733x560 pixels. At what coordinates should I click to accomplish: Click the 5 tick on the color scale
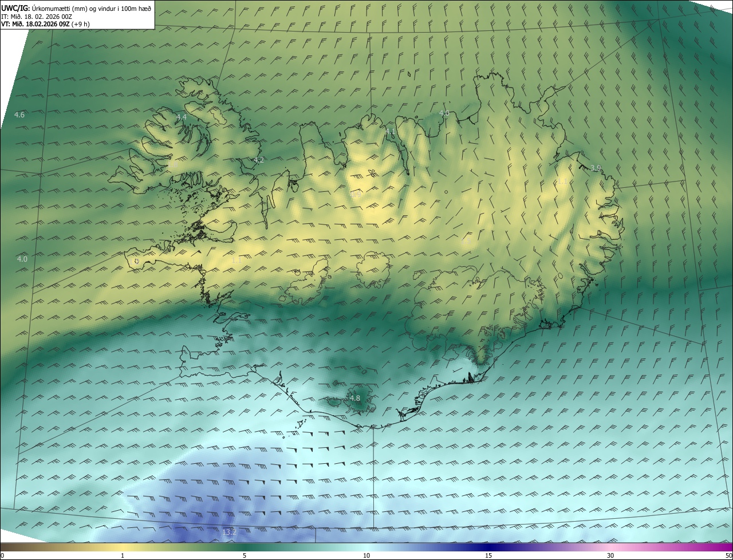[x=245, y=555]
